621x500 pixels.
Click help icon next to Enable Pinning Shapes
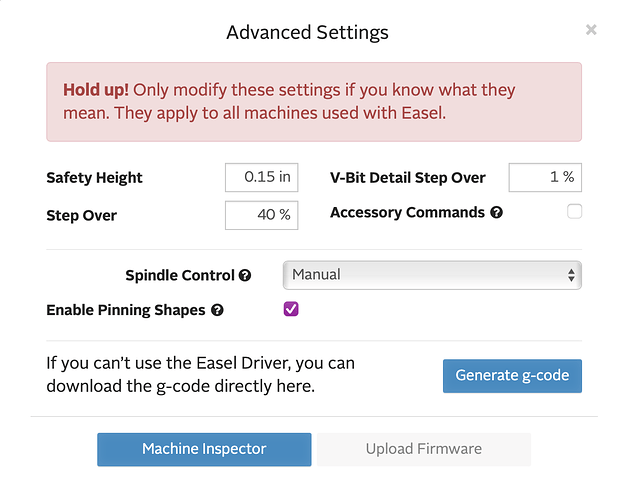tap(218, 311)
